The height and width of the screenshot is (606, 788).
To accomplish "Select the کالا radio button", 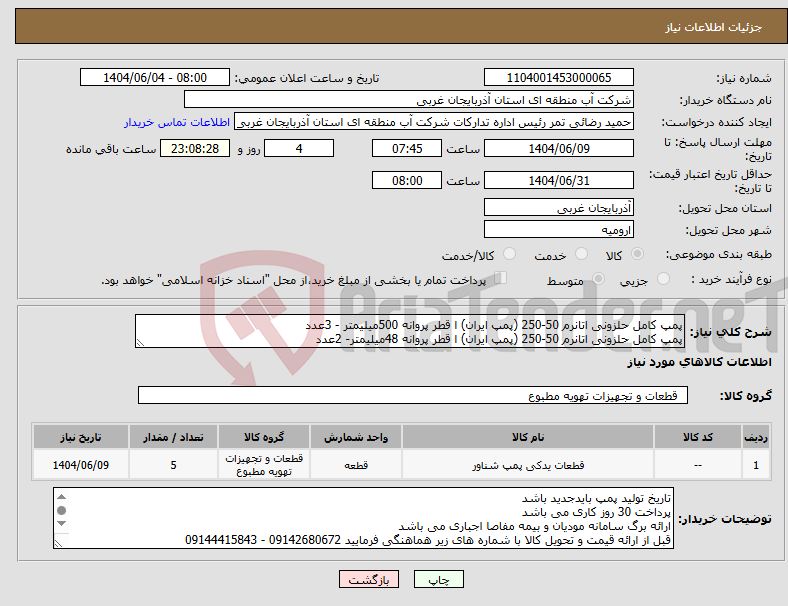I will [637, 254].
